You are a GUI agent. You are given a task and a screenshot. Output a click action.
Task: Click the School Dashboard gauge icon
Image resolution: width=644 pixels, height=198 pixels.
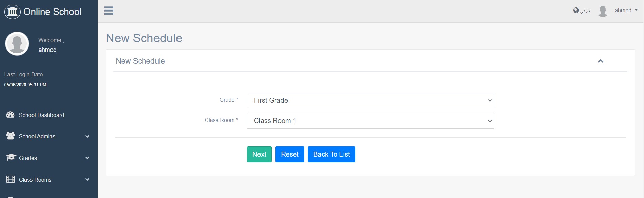pos(11,115)
